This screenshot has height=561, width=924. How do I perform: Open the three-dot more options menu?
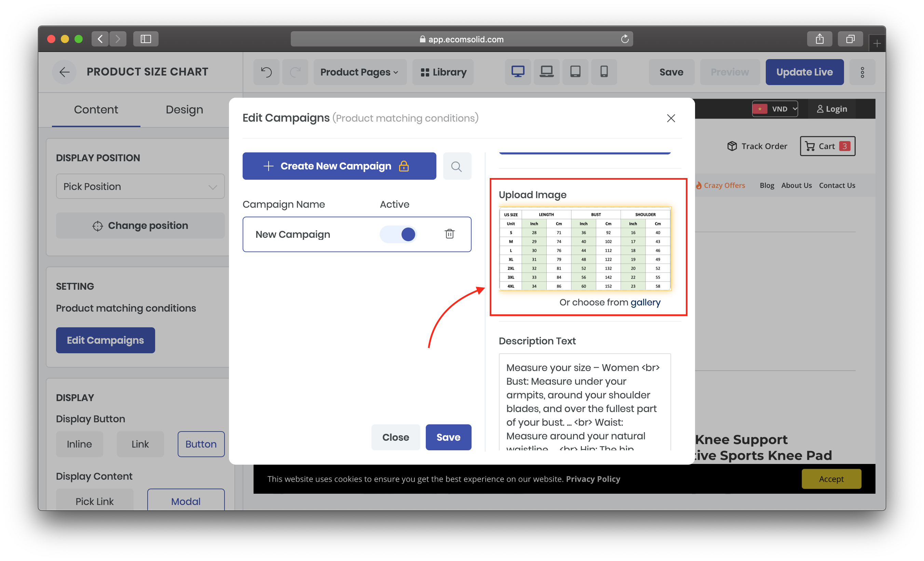click(x=862, y=72)
